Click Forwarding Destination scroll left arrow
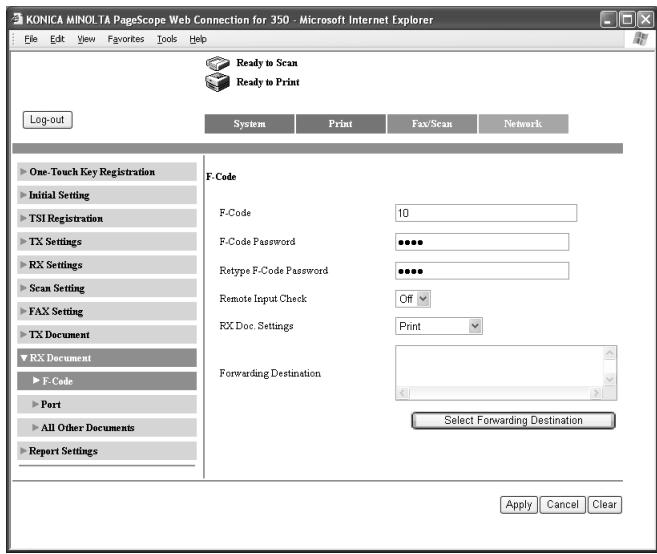Screen dimensions: 657x554 click(403, 393)
